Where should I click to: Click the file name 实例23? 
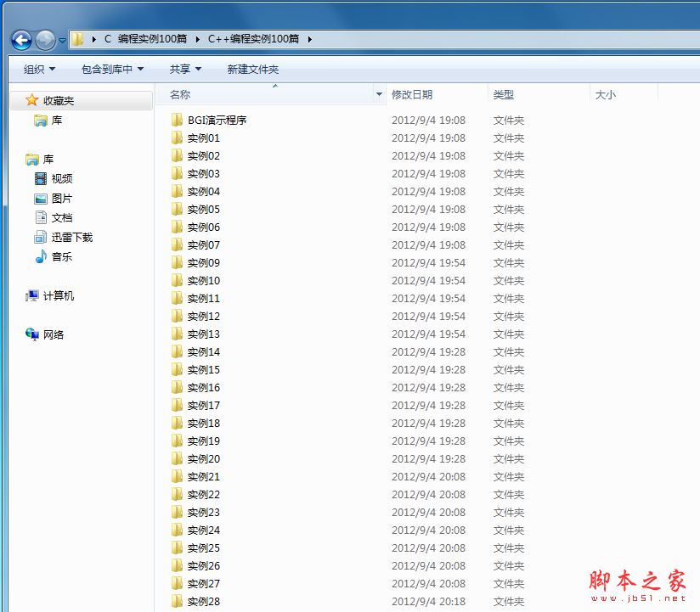tap(204, 513)
